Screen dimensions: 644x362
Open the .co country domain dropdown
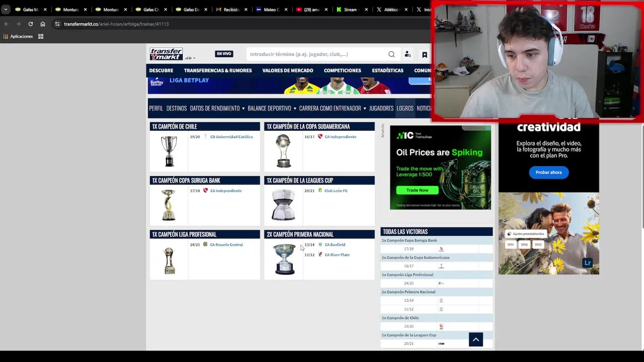pyautogui.click(x=190, y=58)
